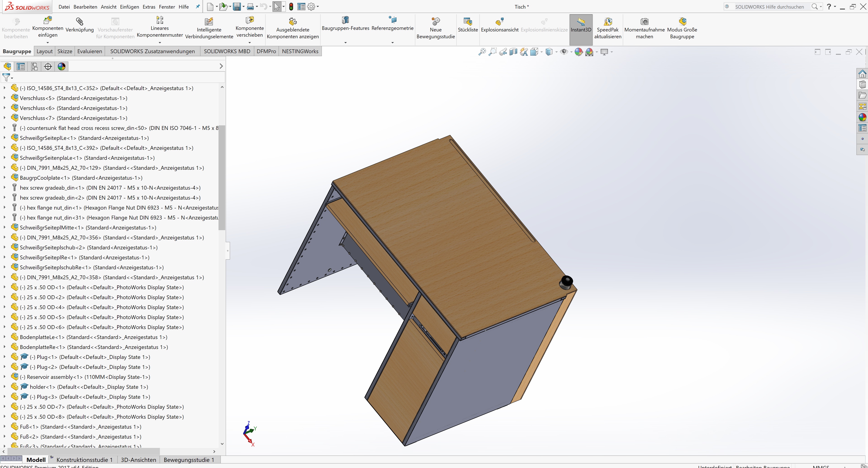
Task: Click SpeedPak aktualisieren icon
Action: click(607, 22)
